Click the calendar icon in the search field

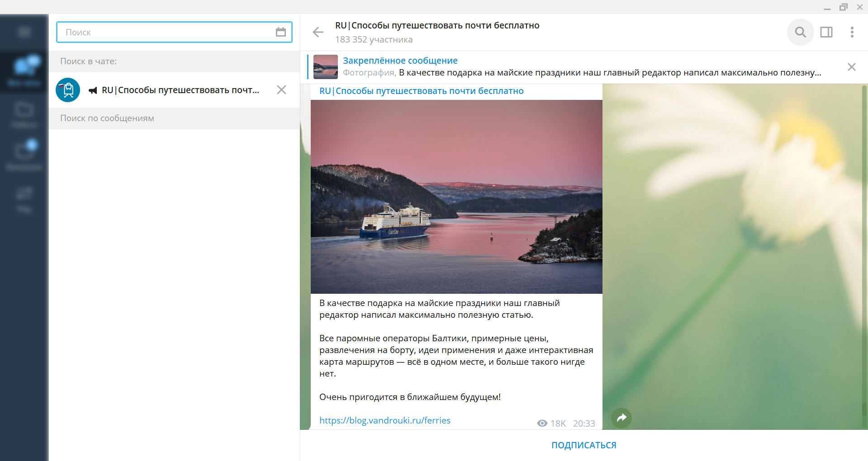click(x=281, y=32)
